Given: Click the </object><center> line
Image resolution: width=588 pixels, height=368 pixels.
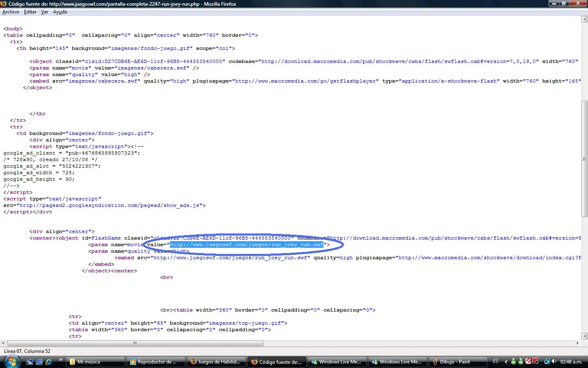Looking at the screenshot, I should (109, 271).
